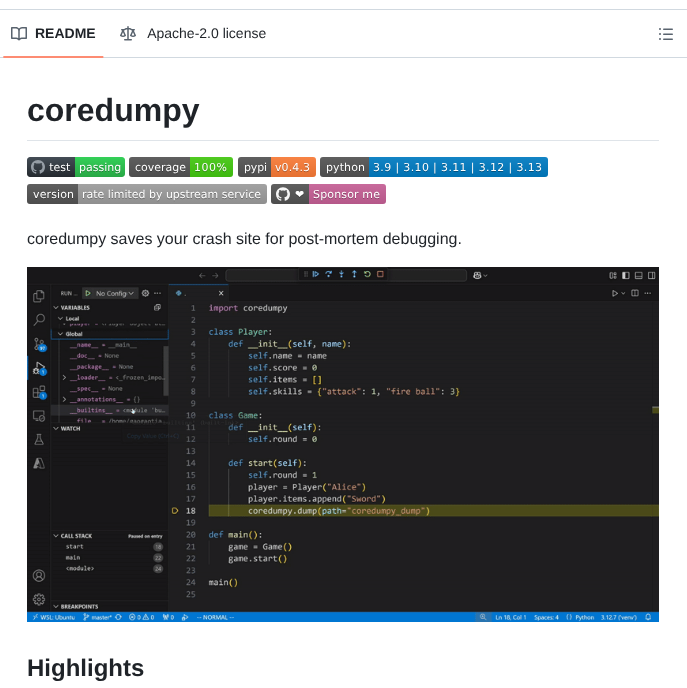Open Testing flask icon in activity bar

[x=39, y=439]
